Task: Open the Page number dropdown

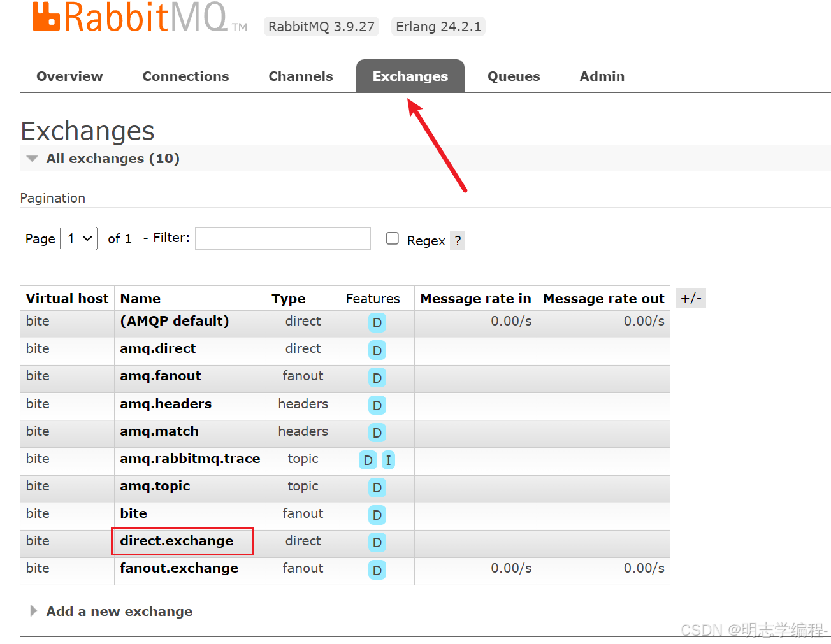Action: (x=78, y=239)
